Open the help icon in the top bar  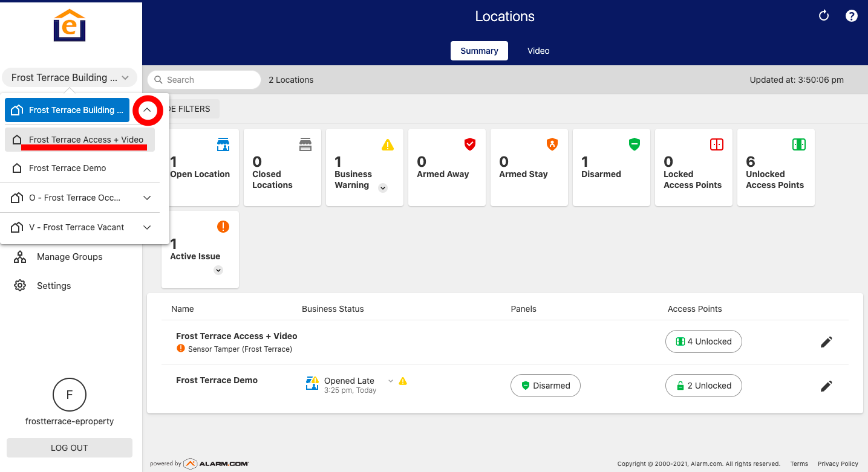852,16
